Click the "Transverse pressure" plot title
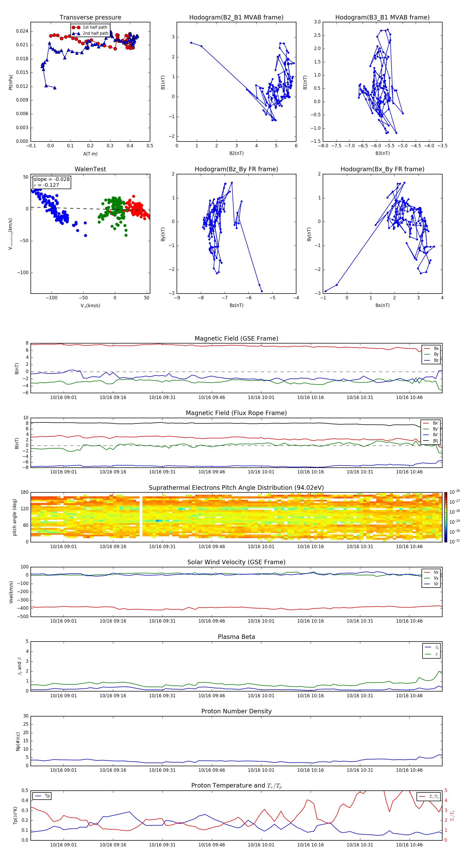 pos(90,17)
